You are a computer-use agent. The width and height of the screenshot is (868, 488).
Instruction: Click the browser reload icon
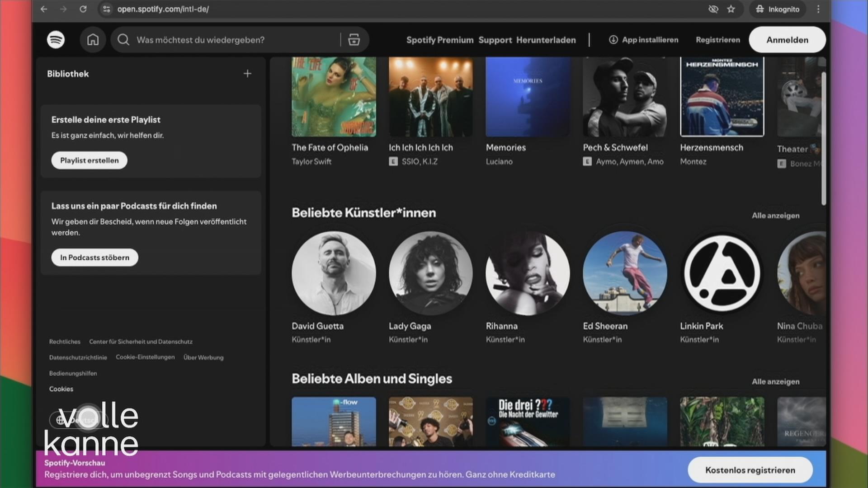[x=83, y=9]
